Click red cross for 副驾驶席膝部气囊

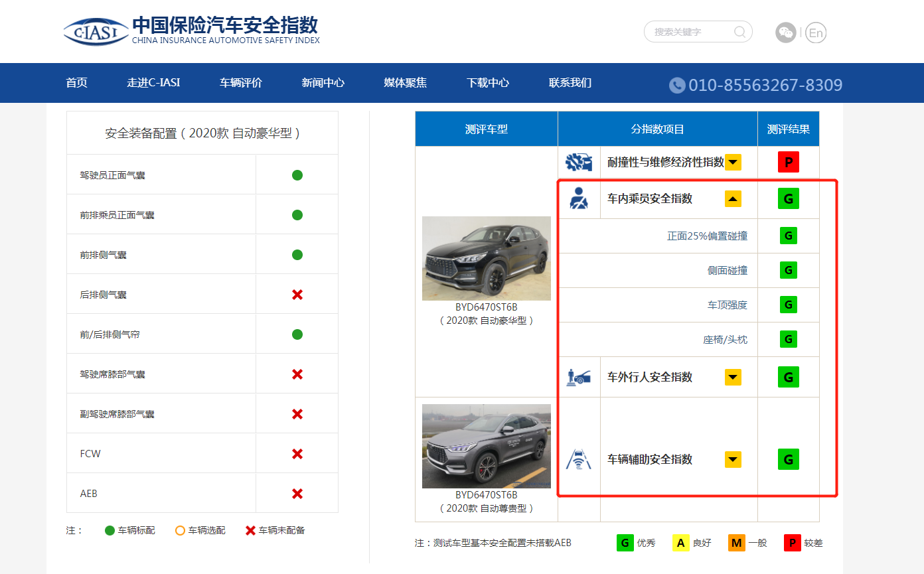coord(297,414)
